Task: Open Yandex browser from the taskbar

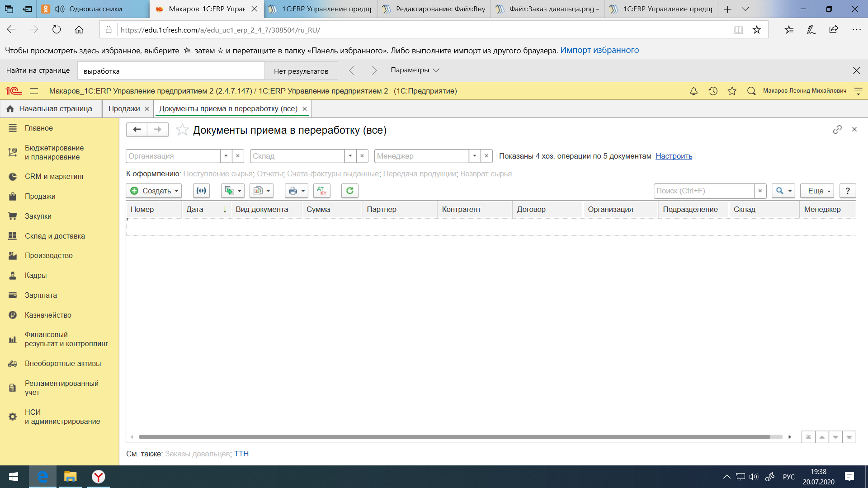Action: [99, 477]
